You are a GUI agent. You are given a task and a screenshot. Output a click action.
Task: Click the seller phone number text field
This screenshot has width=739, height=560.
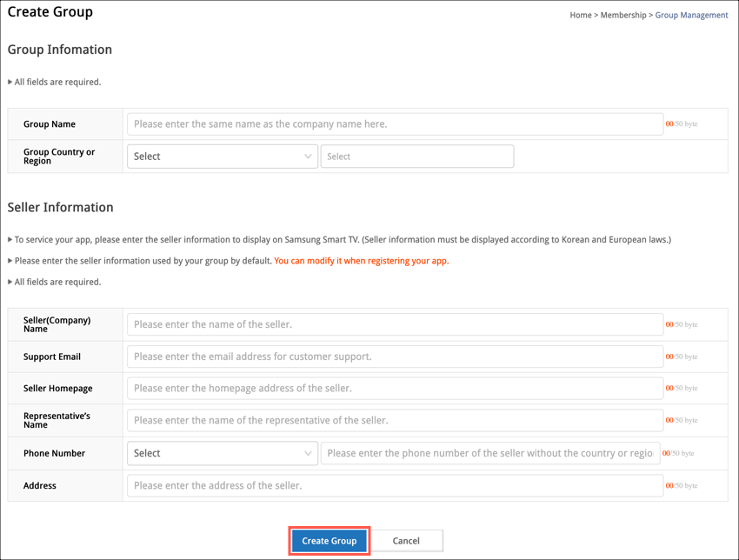tap(489, 453)
